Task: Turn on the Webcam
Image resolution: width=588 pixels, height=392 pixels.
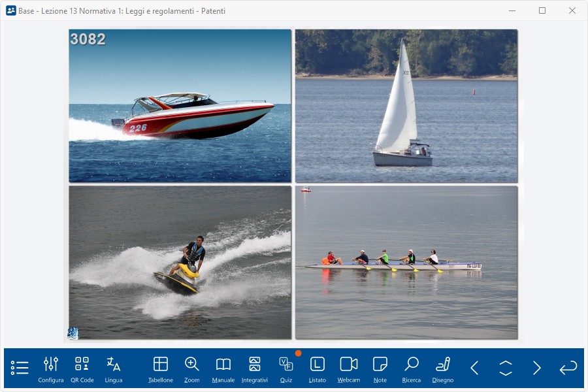Action: pyautogui.click(x=349, y=368)
